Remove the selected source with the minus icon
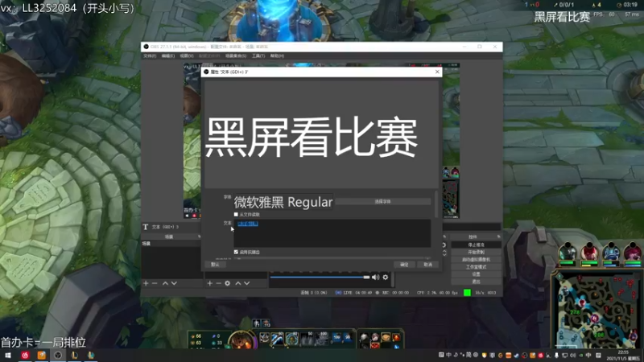This screenshot has height=362, width=644. coord(218,283)
